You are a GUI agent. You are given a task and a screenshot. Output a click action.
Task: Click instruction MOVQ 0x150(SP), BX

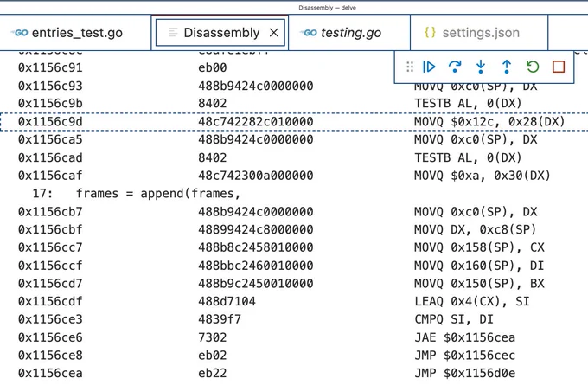pyautogui.click(x=479, y=283)
